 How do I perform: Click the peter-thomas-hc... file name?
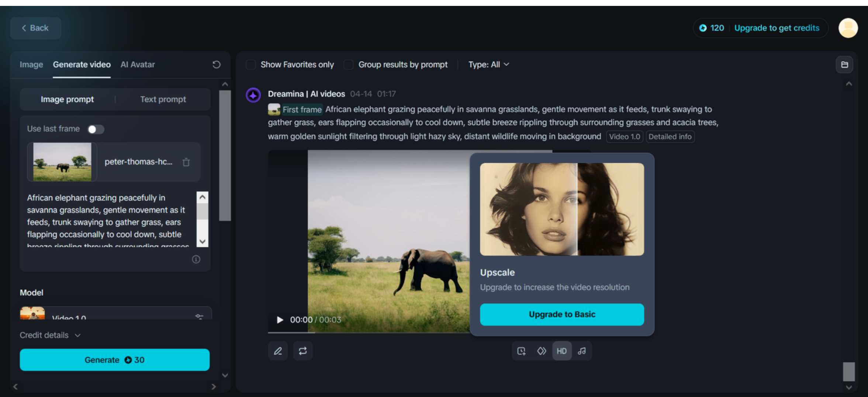click(x=138, y=162)
